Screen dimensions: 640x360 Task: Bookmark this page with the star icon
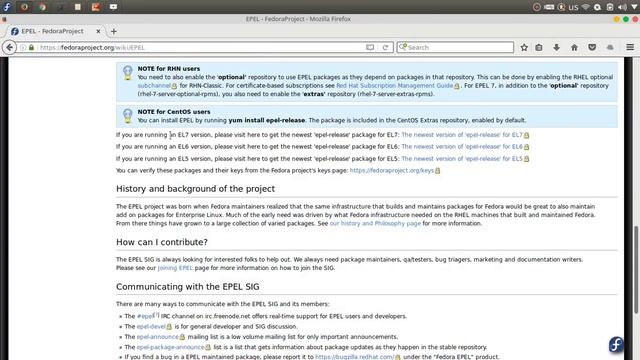pos(524,47)
